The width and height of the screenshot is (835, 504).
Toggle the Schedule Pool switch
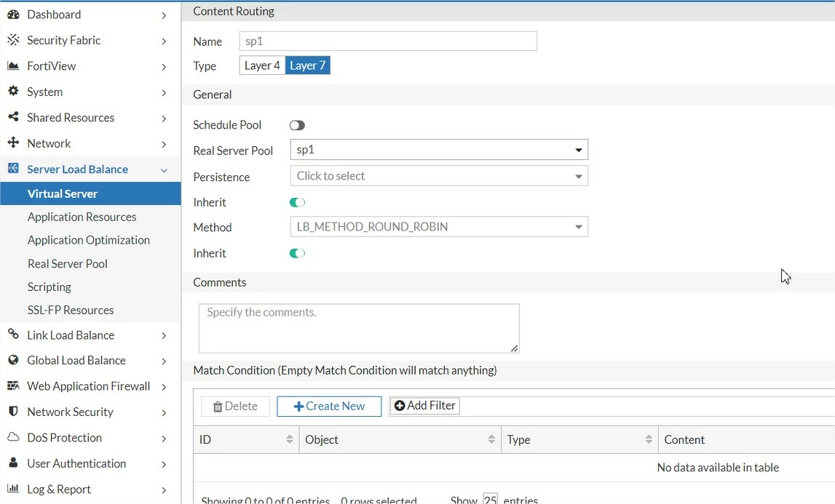(x=297, y=125)
